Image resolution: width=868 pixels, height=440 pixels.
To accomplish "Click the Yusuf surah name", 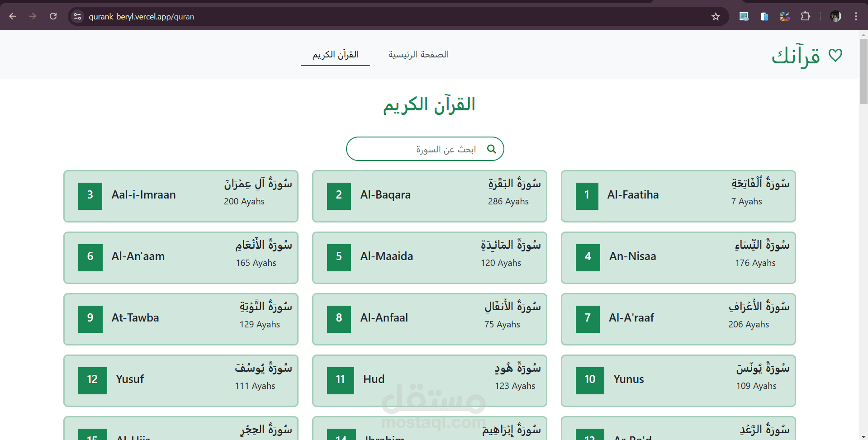I will [x=130, y=379].
